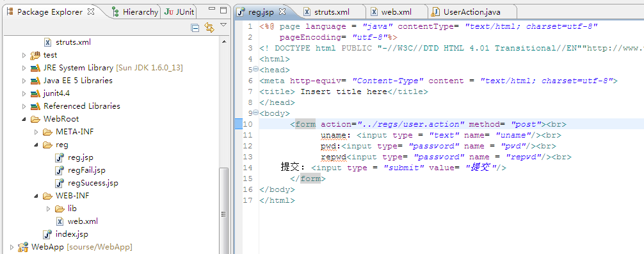
Task: Expand JRE System Library node
Action: tap(24, 68)
